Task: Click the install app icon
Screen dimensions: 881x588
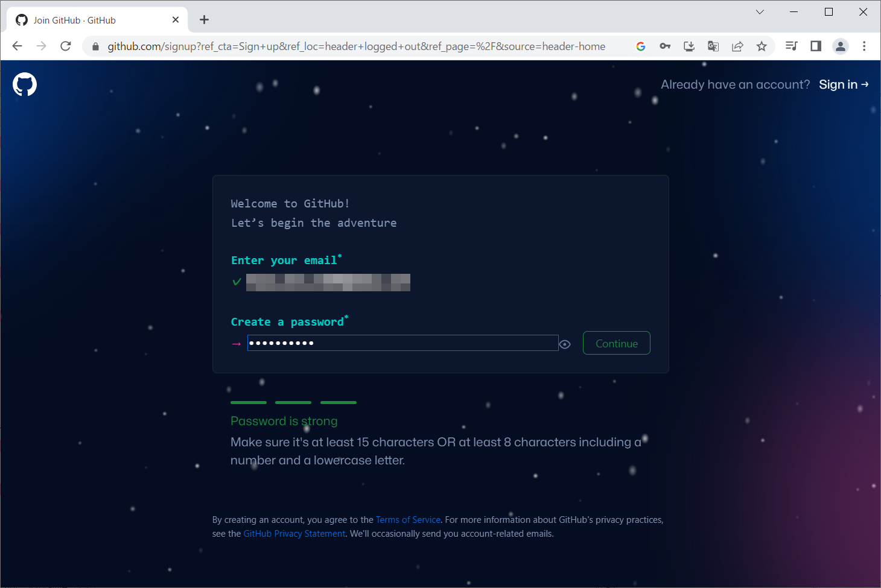Action: click(x=689, y=46)
